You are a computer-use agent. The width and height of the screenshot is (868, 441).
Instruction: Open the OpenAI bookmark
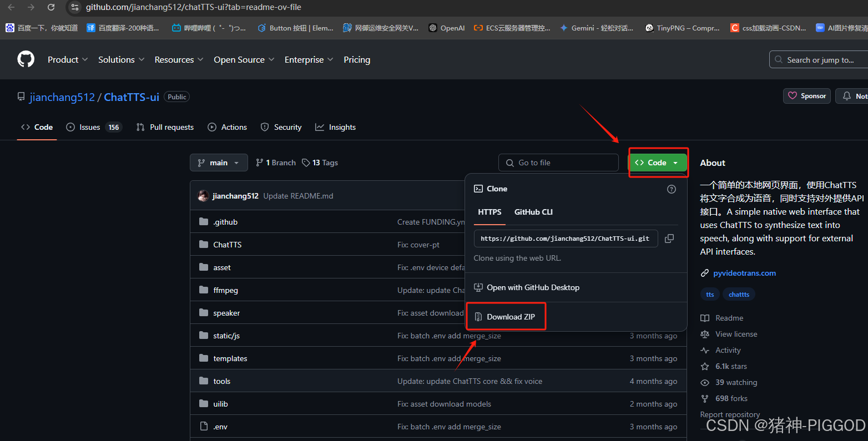pyautogui.click(x=447, y=28)
